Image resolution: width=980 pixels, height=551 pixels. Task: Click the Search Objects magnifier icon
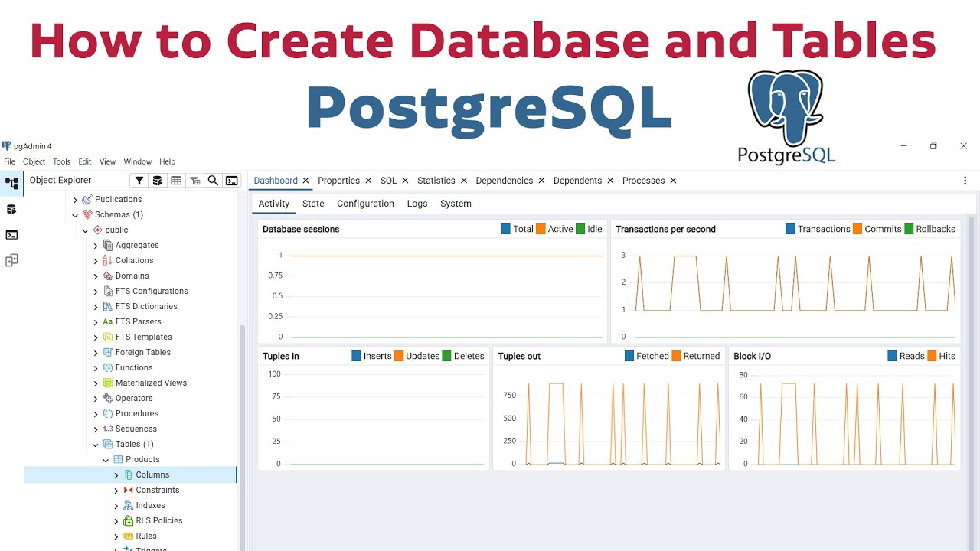[x=213, y=181]
